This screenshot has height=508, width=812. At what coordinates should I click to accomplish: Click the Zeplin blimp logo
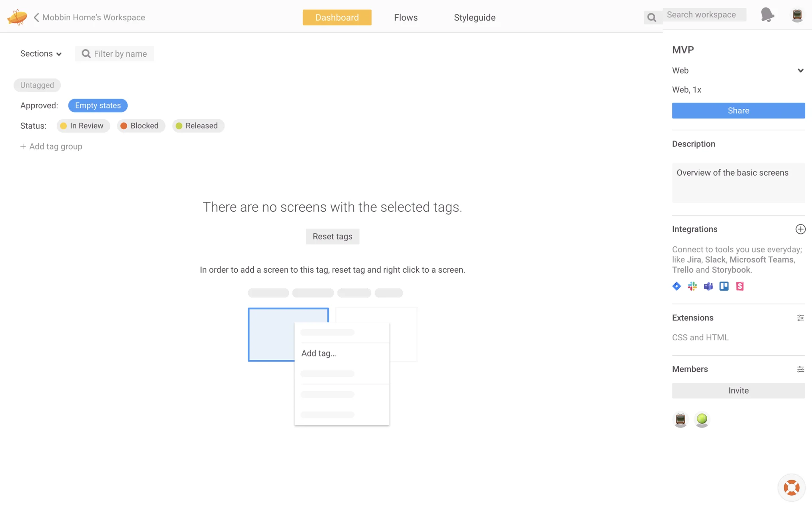17,17
